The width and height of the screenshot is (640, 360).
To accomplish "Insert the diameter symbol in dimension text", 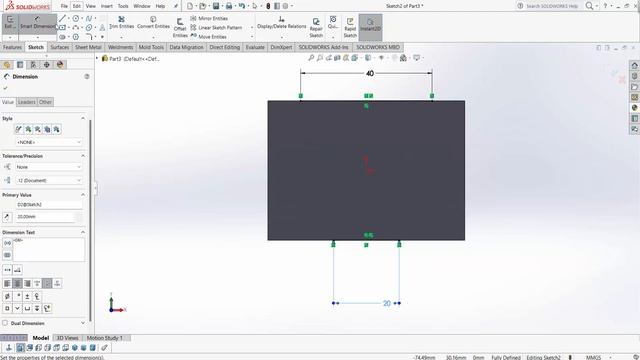I will 7,296.
